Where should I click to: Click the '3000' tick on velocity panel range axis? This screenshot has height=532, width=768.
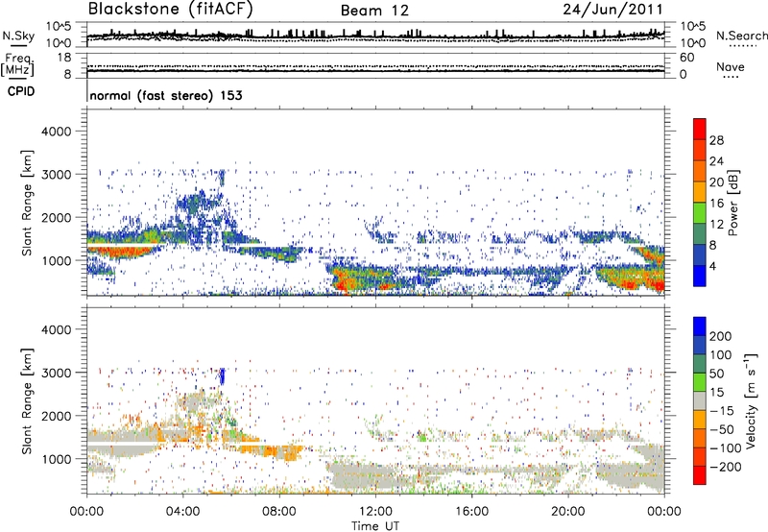point(56,373)
